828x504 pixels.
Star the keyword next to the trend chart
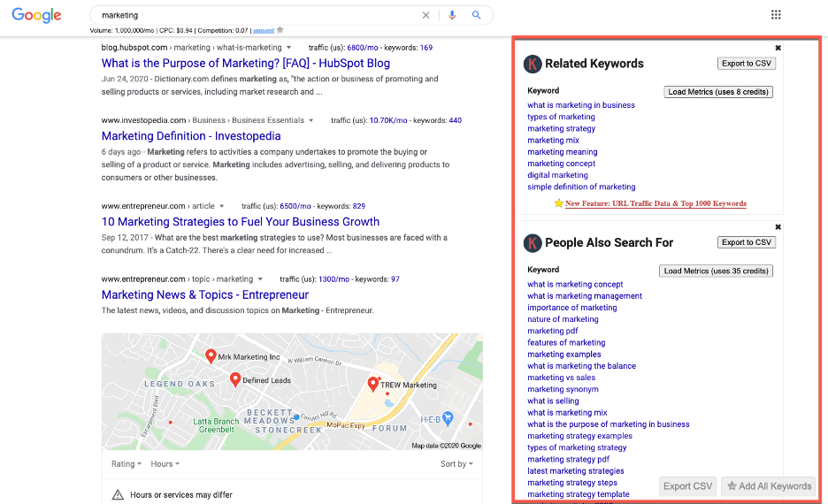280,30
